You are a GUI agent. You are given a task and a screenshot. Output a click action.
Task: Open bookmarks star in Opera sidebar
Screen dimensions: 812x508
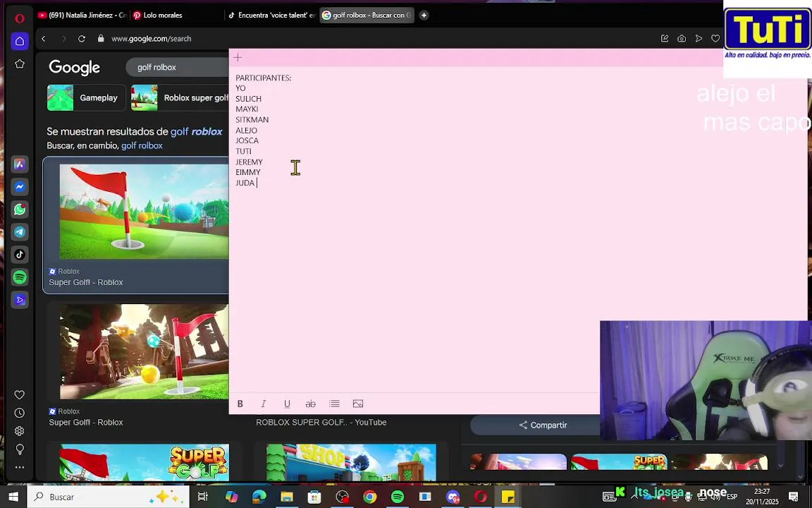click(20, 64)
